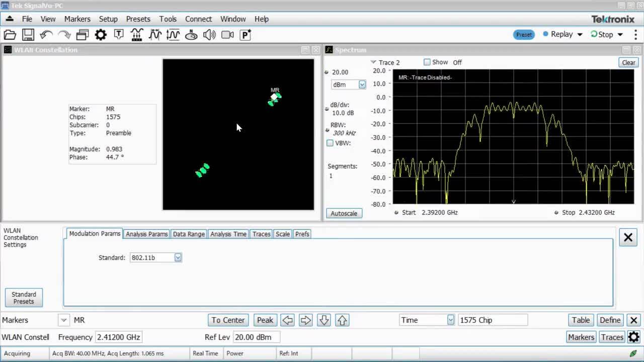Click the video camera toolbar icon
The height and width of the screenshot is (362, 644).
227,35
